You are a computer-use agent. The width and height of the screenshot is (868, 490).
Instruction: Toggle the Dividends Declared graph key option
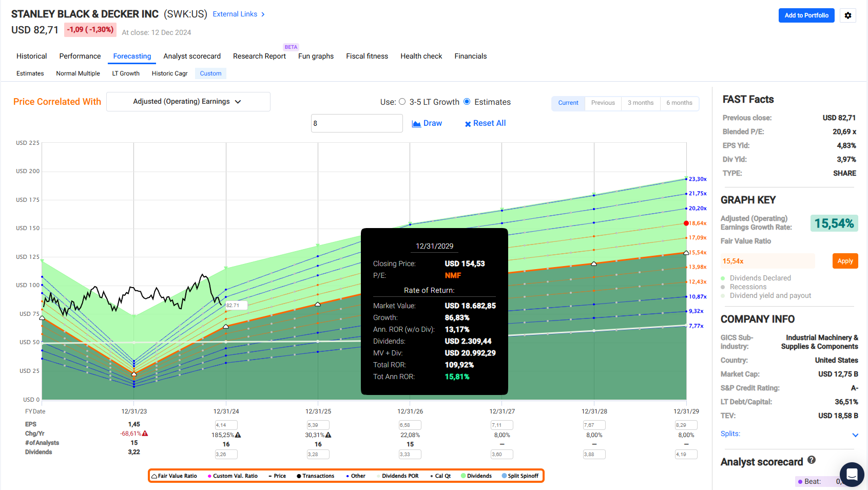723,278
